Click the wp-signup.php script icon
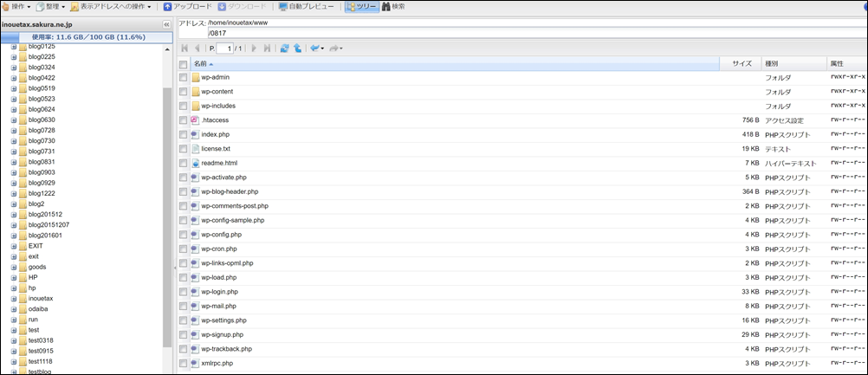Image resolution: width=868 pixels, height=375 pixels. [x=195, y=334]
